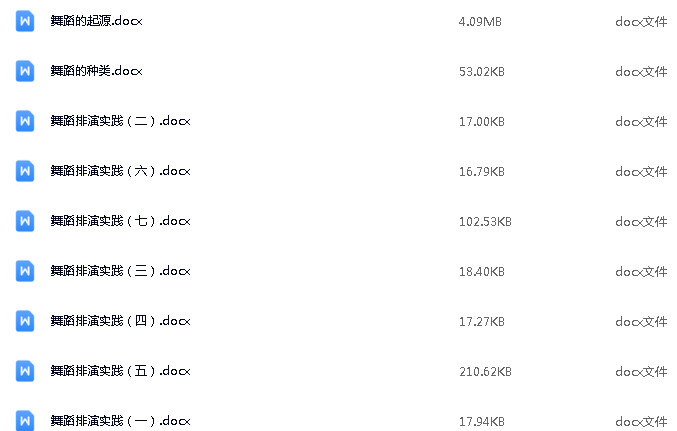Screen dimensions: 677x431
Task: Click the Word icon for 舞蹈的起源.docx
Action: pyautogui.click(x=25, y=21)
